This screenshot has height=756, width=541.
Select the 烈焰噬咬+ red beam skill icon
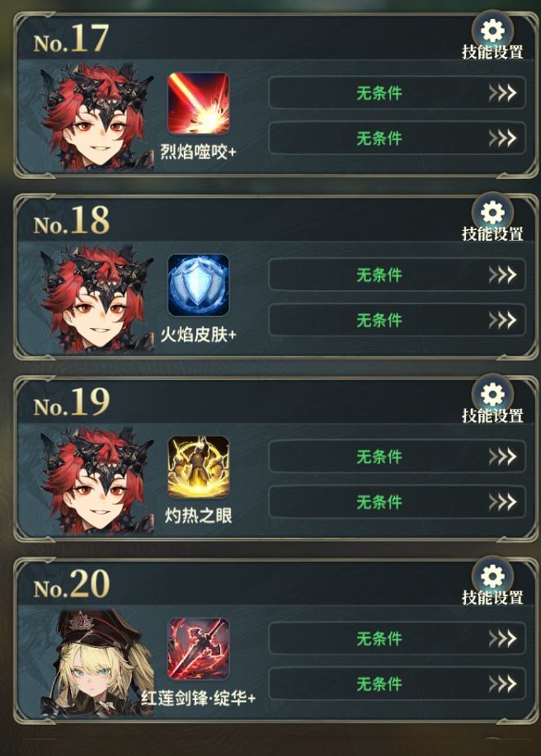point(198,103)
